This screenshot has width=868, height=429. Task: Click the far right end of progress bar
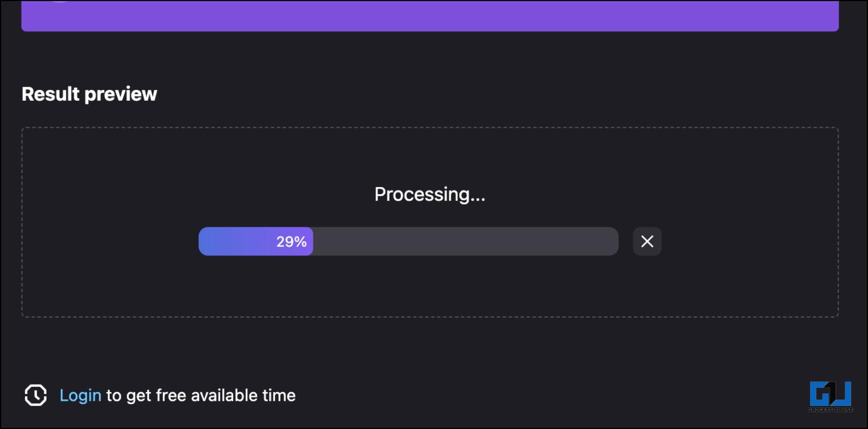tap(613, 241)
